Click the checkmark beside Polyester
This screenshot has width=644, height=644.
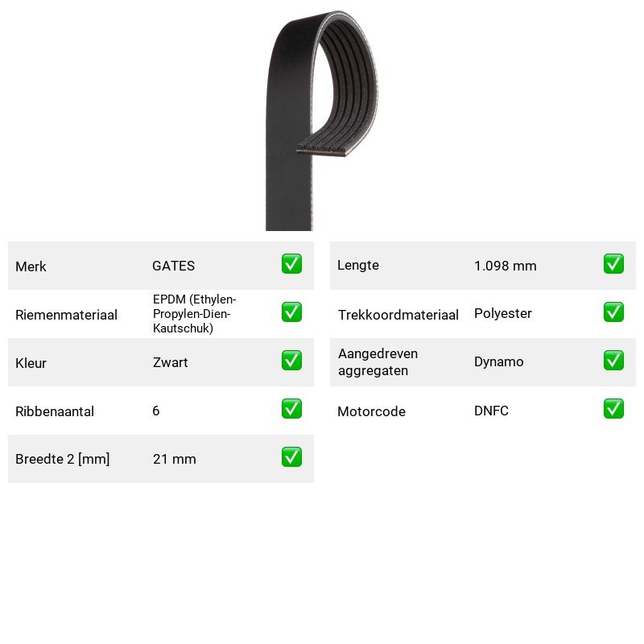[613, 312]
